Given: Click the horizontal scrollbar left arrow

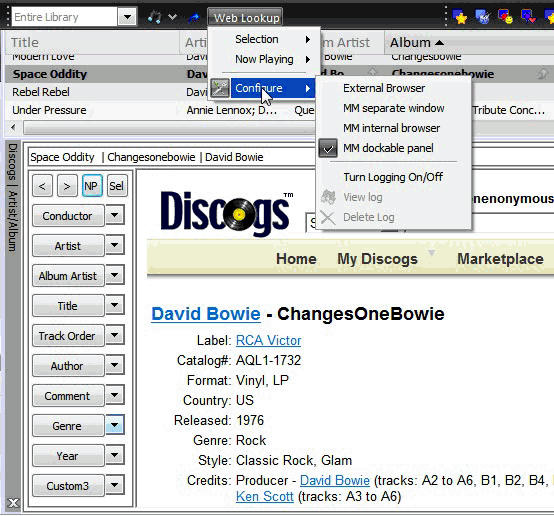Looking at the screenshot, I should point(13,127).
